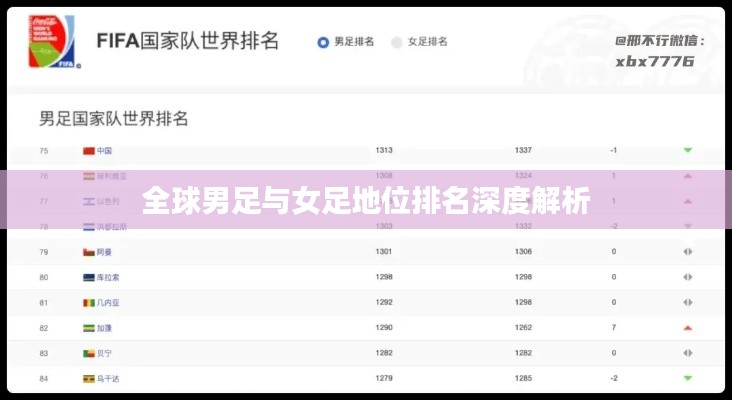Open the 乌干达 team name in row 84
Image resolution: width=732 pixels, height=400 pixels.
[108, 379]
